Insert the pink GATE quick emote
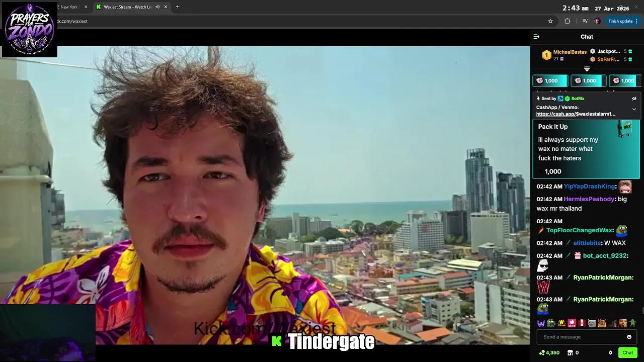The image size is (644, 362). pyautogui.click(x=572, y=323)
